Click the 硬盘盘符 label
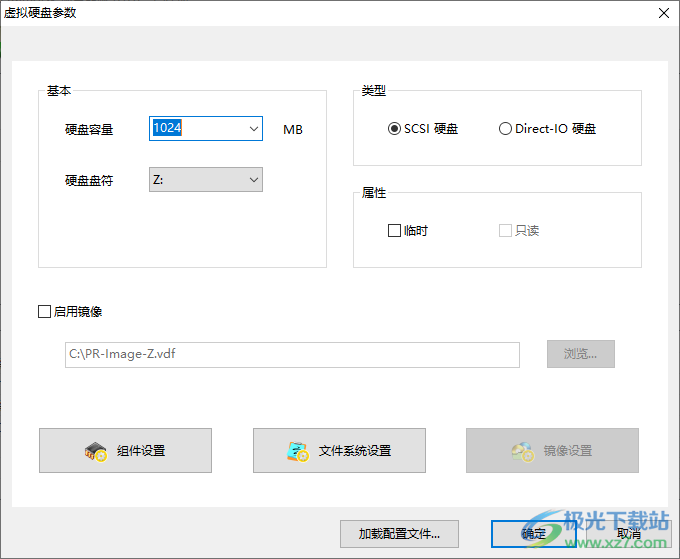Viewport: 680px width, 559px height. click(x=89, y=180)
